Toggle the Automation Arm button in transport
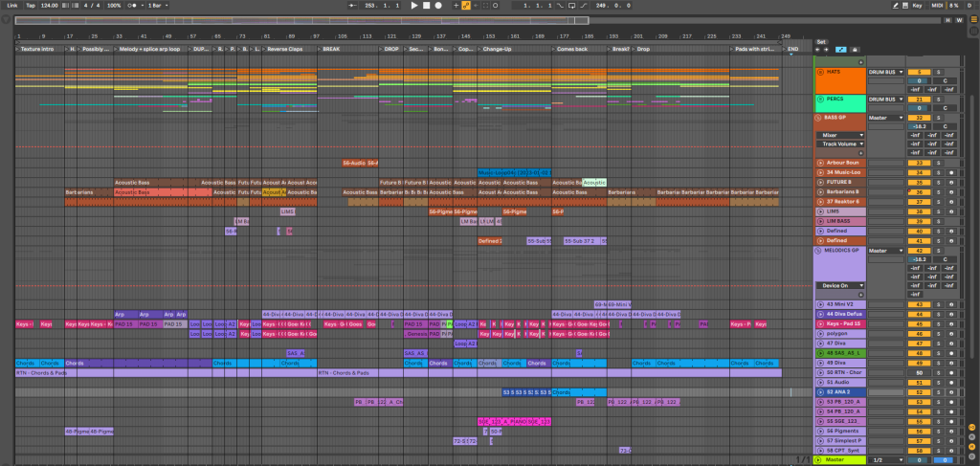This screenshot has width=980, height=466. [x=466, y=5]
